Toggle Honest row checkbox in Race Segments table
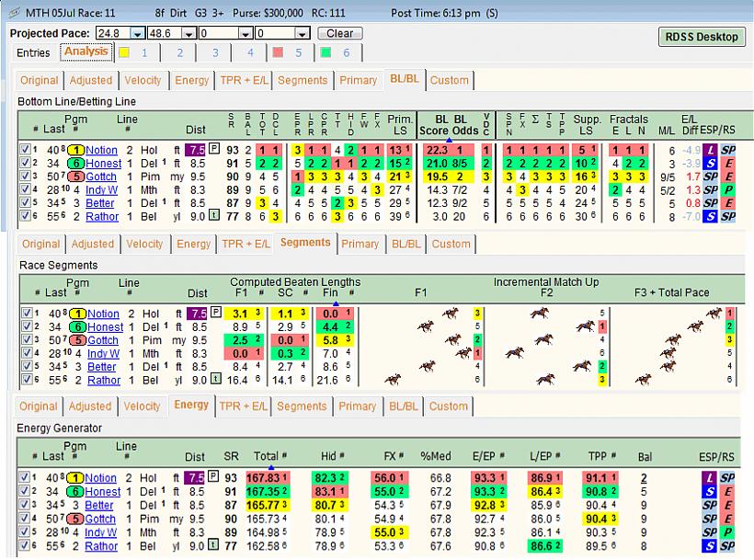This screenshot has height=560, width=754. (27, 326)
